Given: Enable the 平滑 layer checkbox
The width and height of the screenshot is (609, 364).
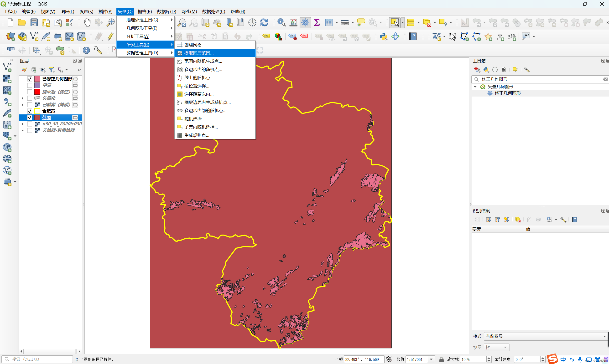Looking at the screenshot, I should [30, 85].
